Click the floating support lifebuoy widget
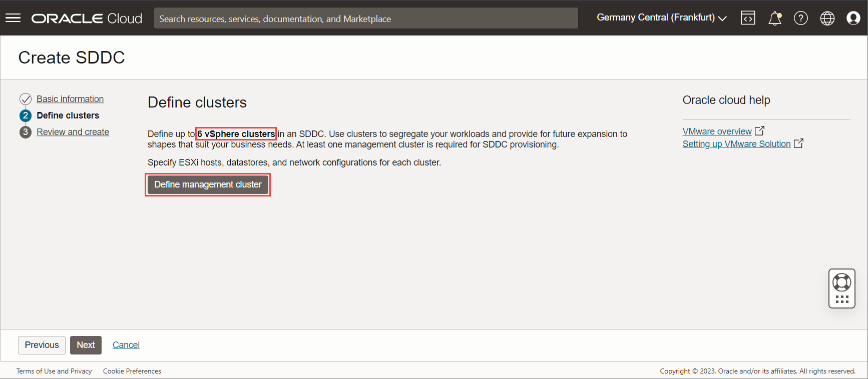 pos(842,288)
